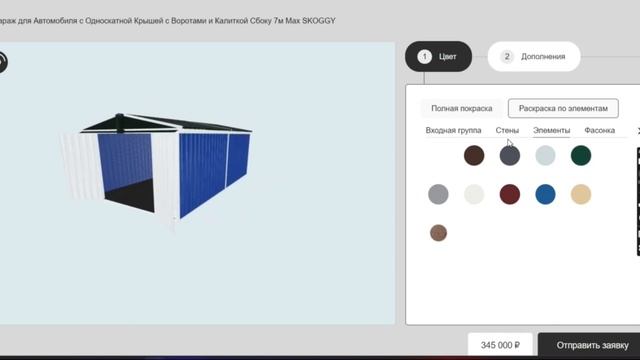This screenshot has height=360, width=640.
Task: Pick the medium gray color swatch
Action: click(438, 194)
